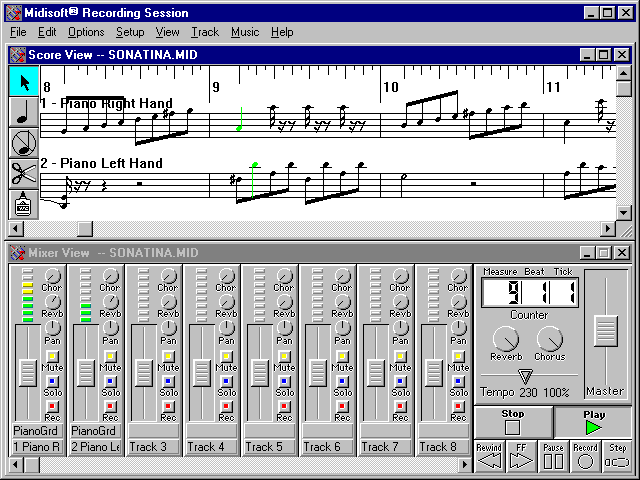Viewport: 640px width, 480px height.
Task: Select the glue bottle paste tool
Action: pyautogui.click(x=24, y=203)
